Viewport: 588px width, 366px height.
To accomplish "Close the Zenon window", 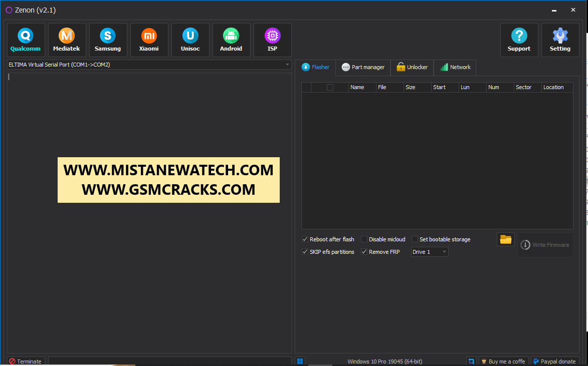I will (573, 10).
